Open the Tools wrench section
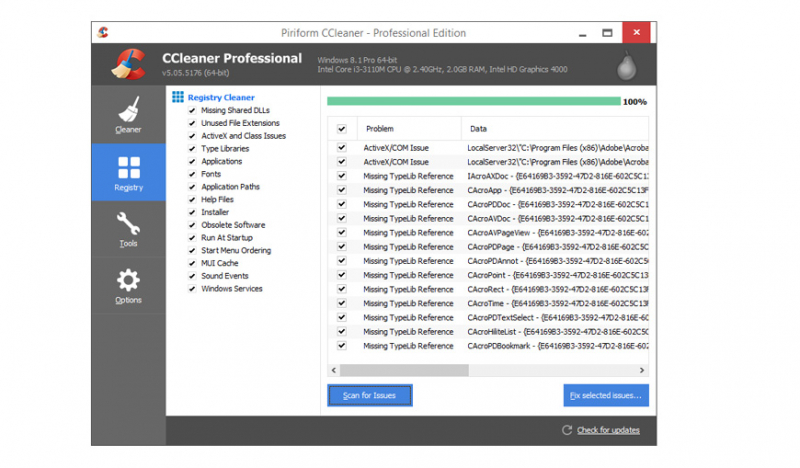800x468 pixels. pyautogui.click(x=128, y=229)
